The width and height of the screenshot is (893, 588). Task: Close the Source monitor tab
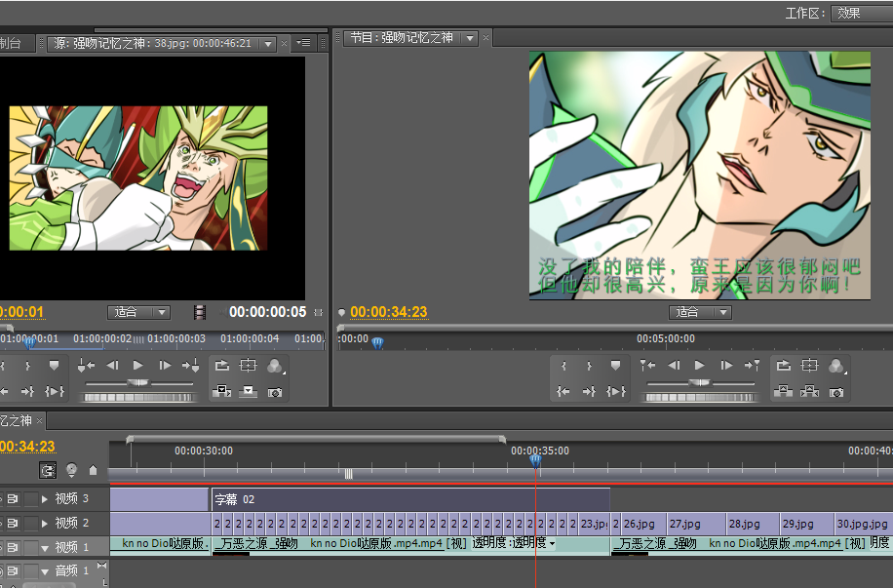click(285, 43)
